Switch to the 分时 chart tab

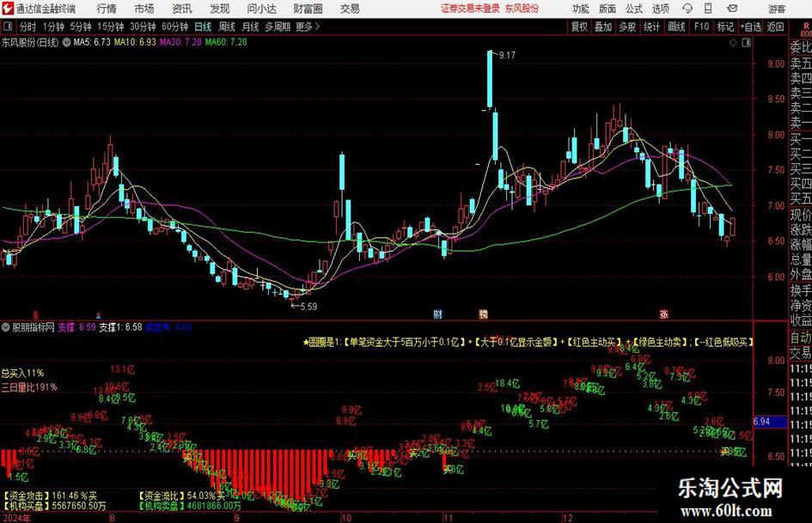click(x=28, y=27)
